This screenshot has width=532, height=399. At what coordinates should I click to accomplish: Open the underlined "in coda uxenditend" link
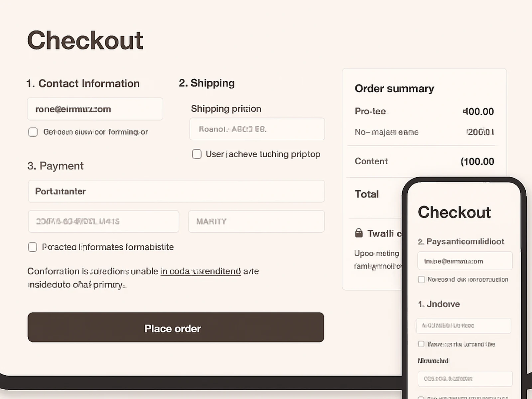click(200, 271)
